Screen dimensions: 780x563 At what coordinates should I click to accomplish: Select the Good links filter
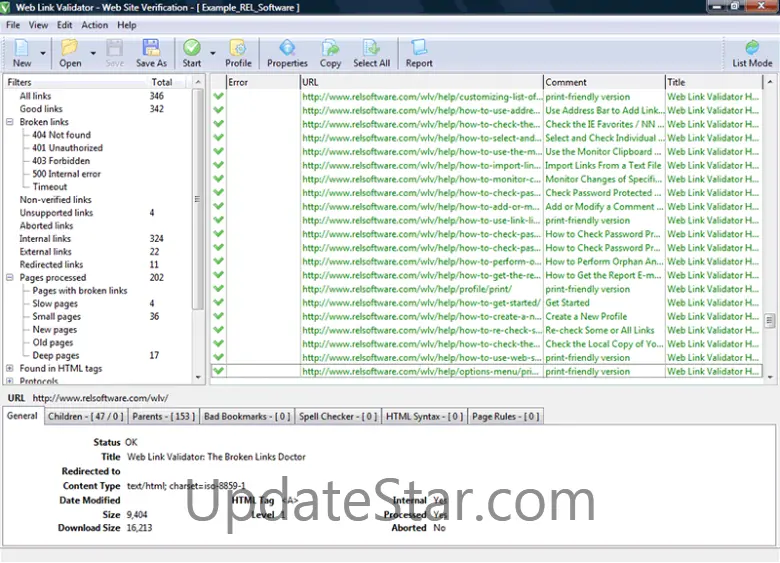click(41, 109)
